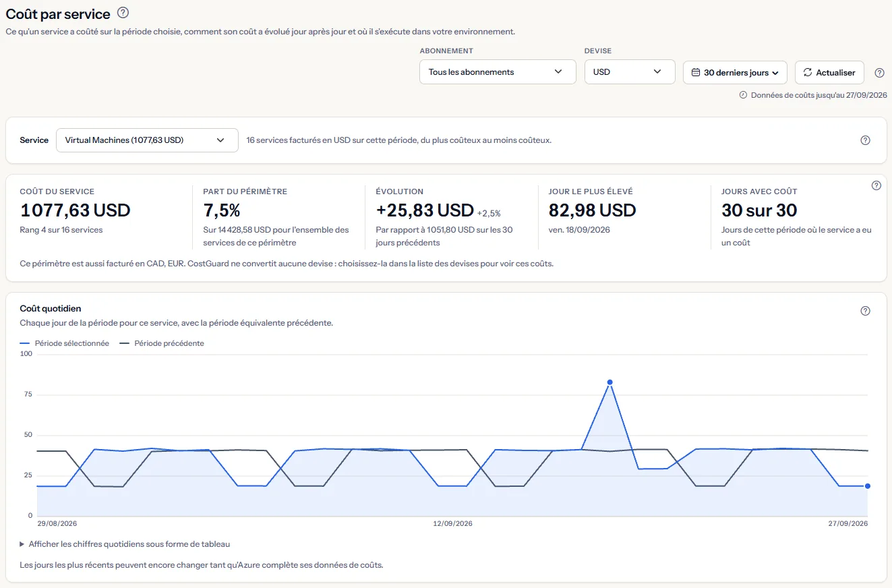892x588 pixels.
Task: Click clock icon beside Données de coûts date
Action: 744,95
